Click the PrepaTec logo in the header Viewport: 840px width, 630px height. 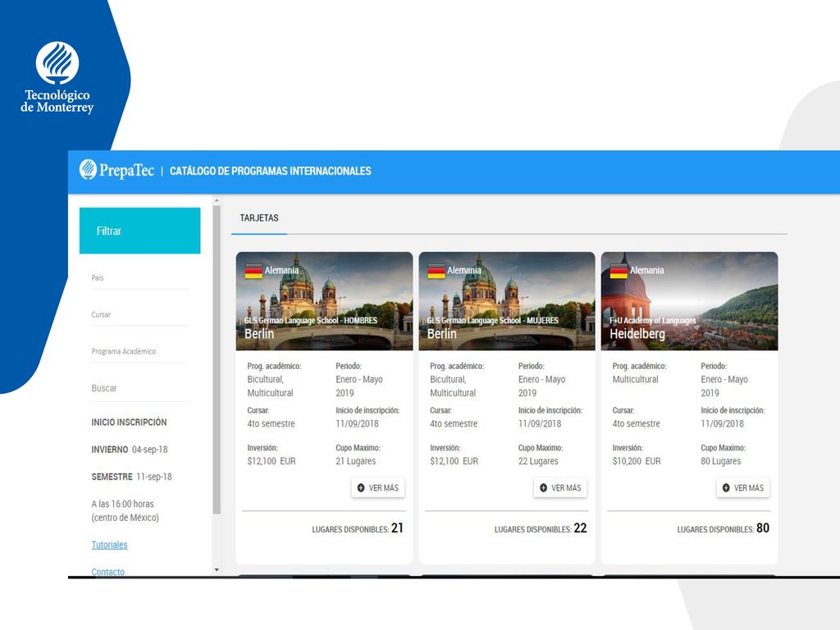pos(116,171)
